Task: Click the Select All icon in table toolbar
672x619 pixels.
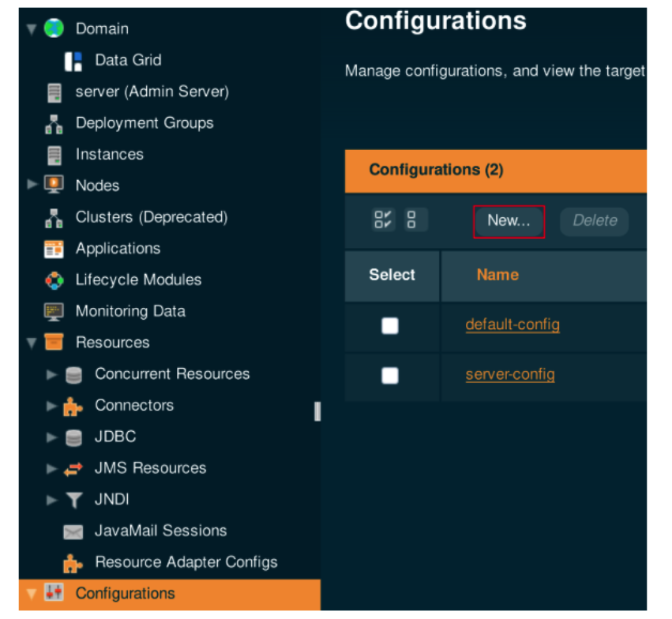Action: (x=383, y=220)
